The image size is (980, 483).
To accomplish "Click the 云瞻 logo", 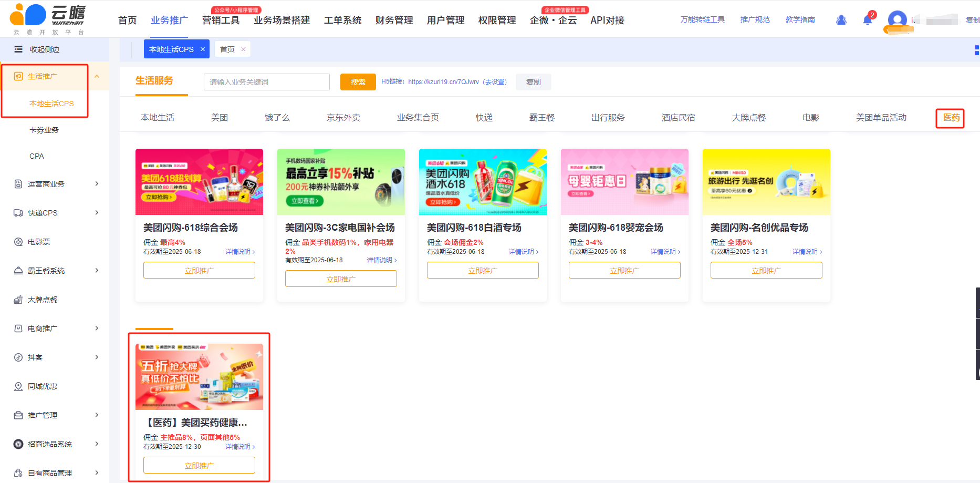I will [x=48, y=19].
